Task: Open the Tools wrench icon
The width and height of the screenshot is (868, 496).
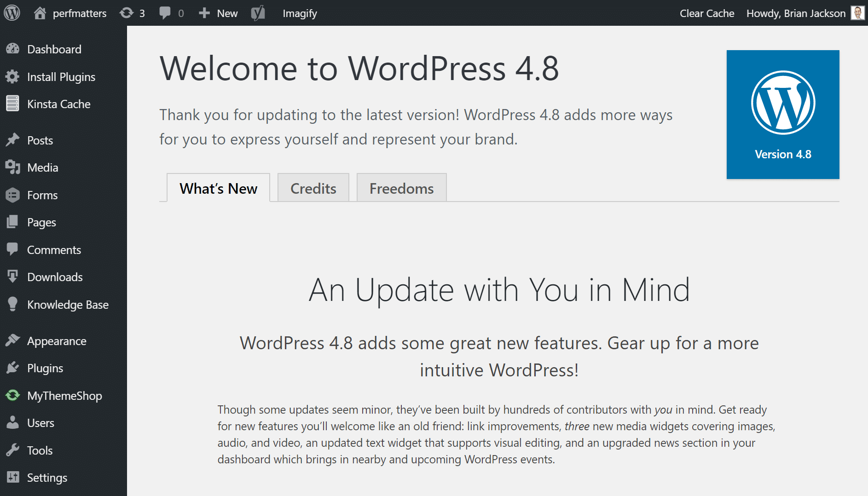Action: [12, 450]
